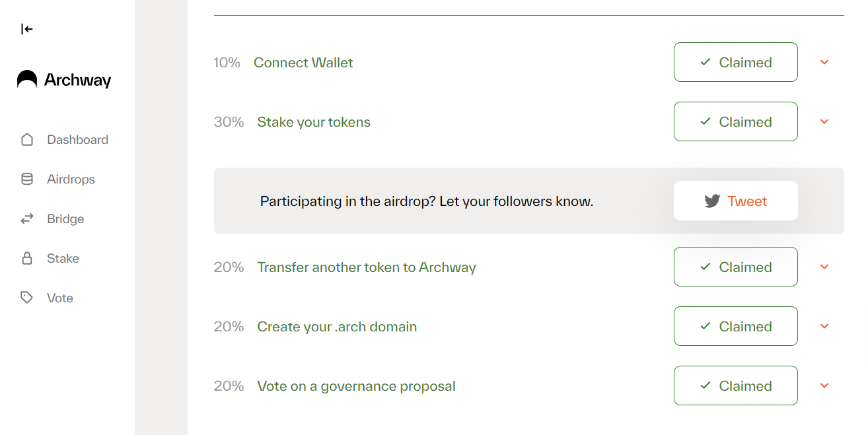Expand the Stake your tokens chevron
This screenshot has width=868, height=435.
coord(824,121)
